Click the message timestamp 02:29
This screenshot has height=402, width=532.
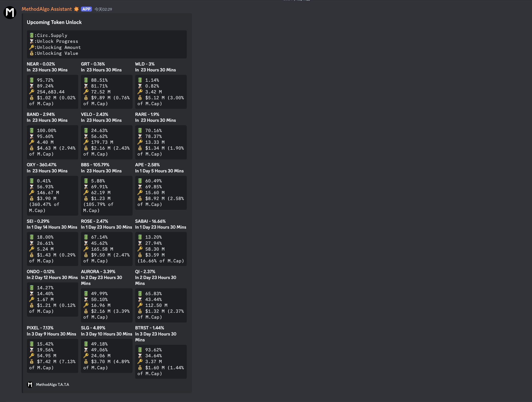(103, 9)
